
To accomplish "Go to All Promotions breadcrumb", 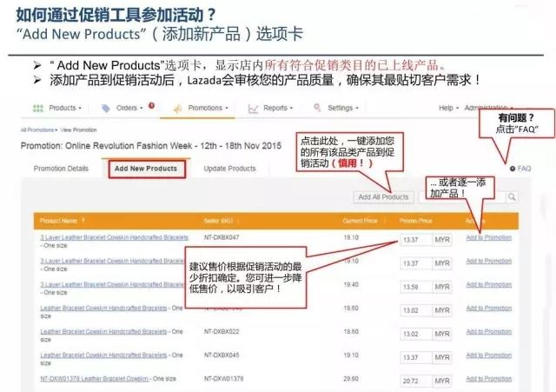I will (x=37, y=130).
